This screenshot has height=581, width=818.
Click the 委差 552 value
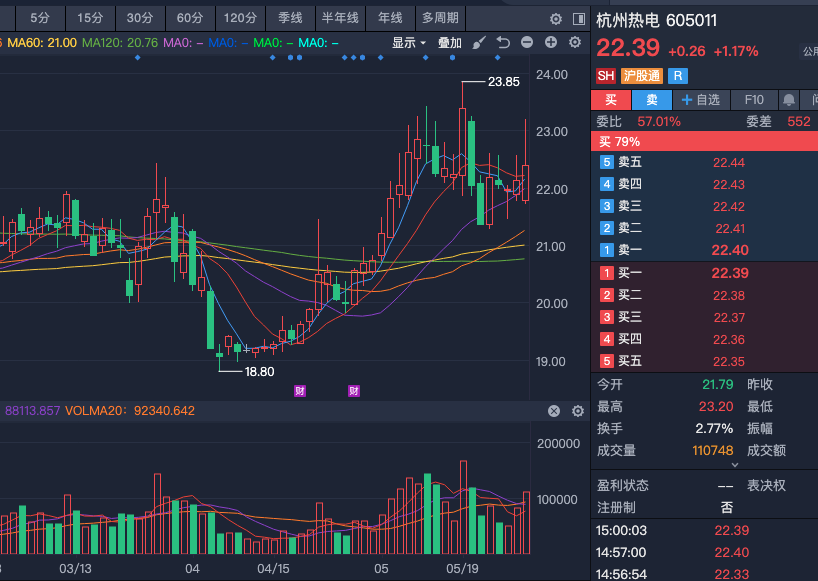point(799,122)
